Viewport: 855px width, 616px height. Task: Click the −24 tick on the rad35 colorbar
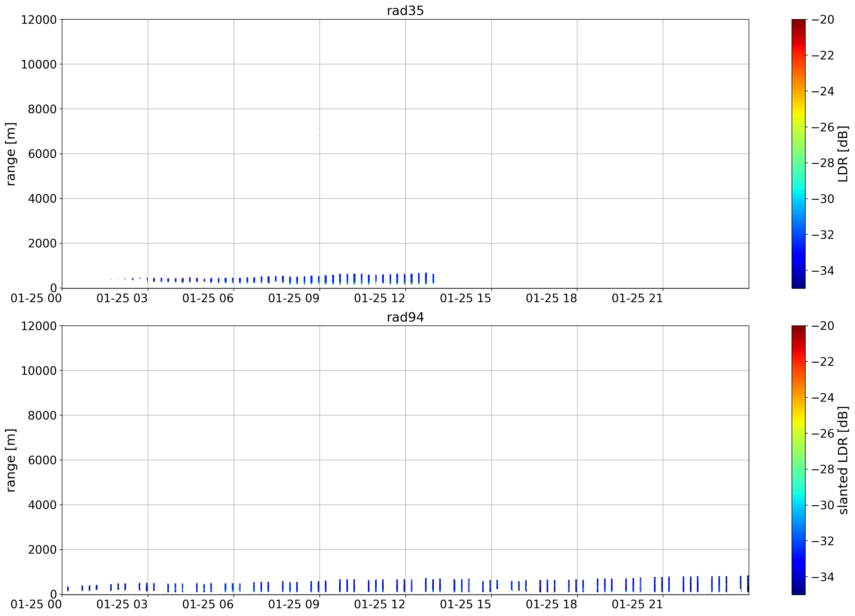point(823,91)
